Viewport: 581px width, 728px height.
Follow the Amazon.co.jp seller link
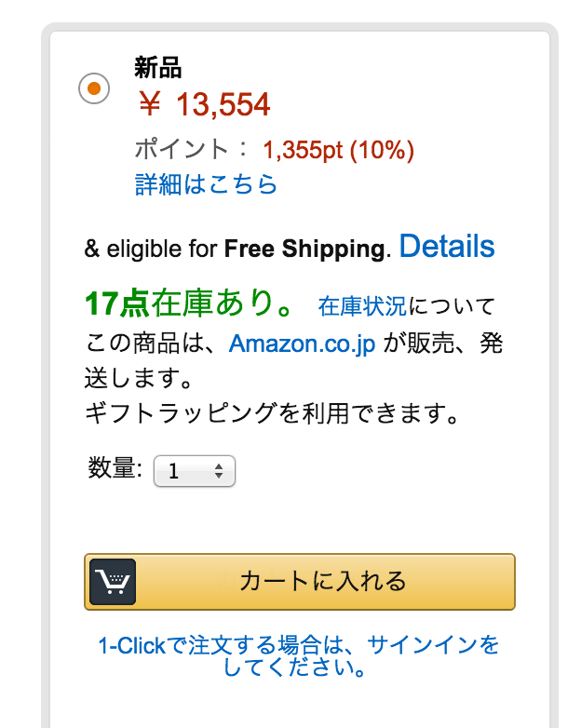pos(303,344)
